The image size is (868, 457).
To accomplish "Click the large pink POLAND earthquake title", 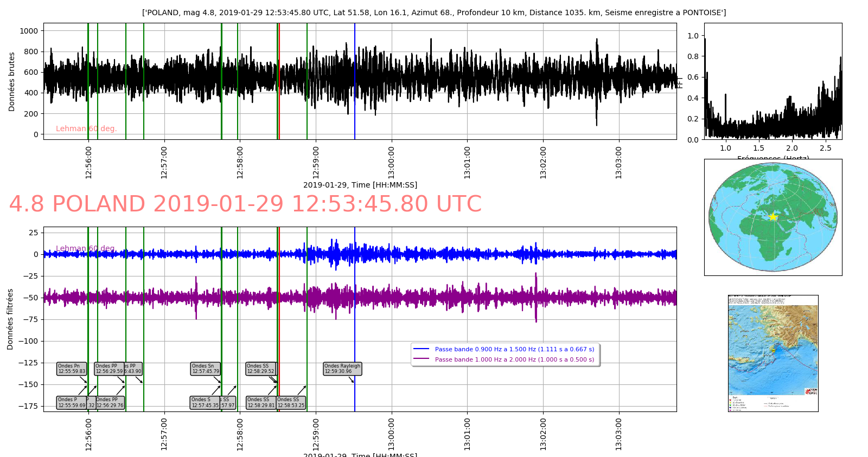I will click(x=245, y=204).
